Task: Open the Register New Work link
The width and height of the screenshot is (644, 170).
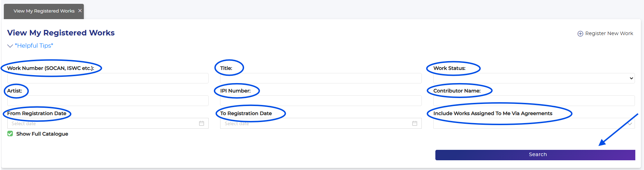Action: point(609,33)
